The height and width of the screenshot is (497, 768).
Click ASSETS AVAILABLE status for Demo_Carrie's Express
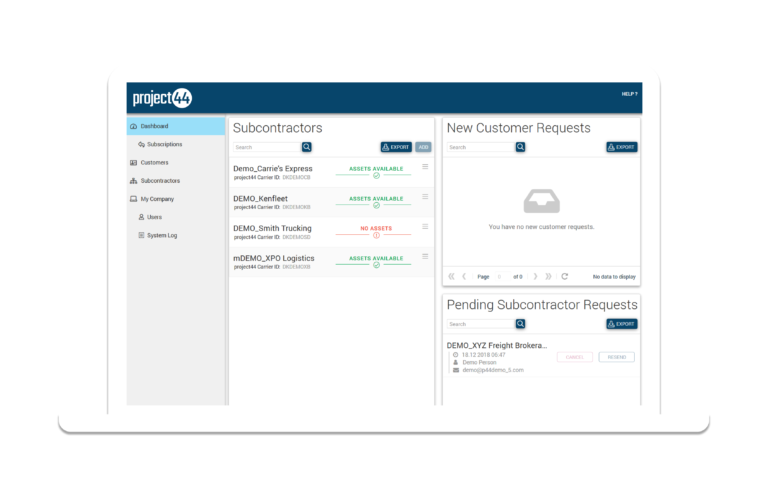(x=376, y=169)
